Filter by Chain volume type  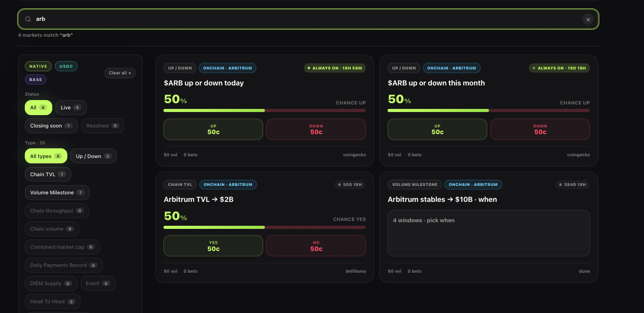(52, 229)
